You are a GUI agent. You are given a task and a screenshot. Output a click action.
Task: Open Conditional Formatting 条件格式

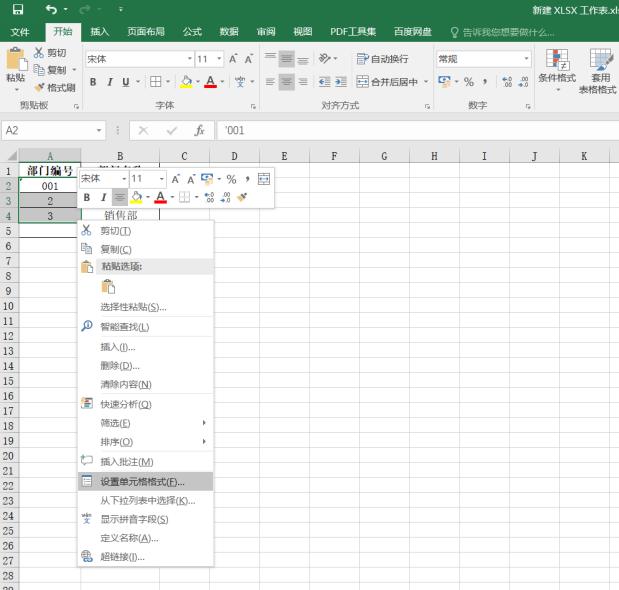tap(557, 71)
